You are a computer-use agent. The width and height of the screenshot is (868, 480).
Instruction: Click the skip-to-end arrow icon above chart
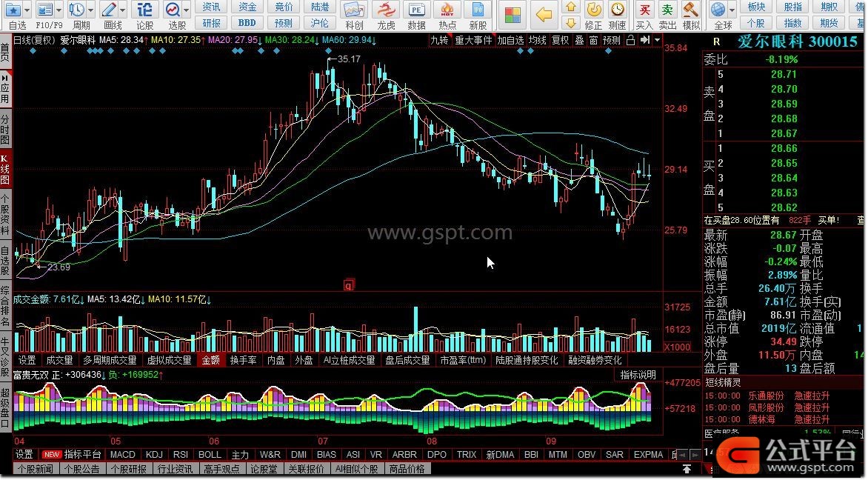pos(645,41)
